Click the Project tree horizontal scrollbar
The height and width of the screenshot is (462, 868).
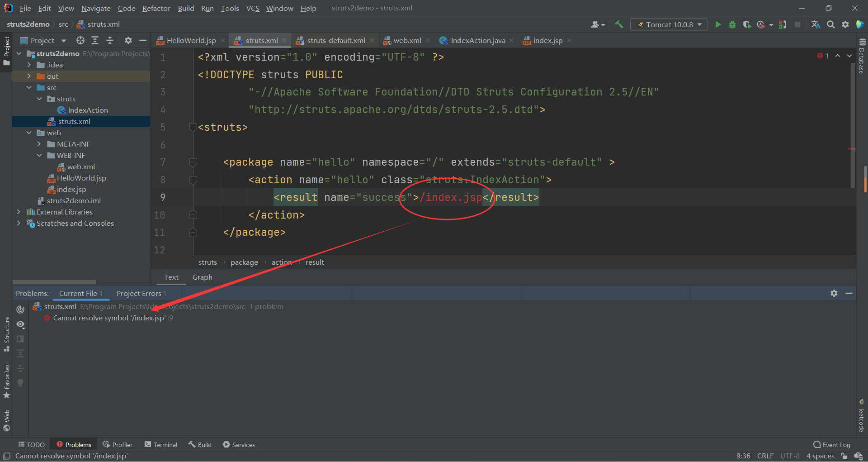(54, 281)
